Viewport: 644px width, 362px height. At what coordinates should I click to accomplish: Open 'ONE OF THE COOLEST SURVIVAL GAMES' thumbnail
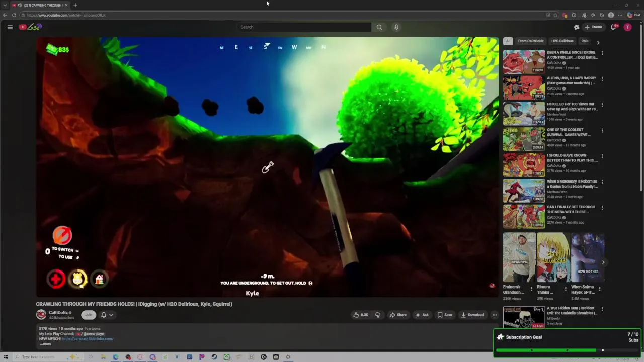[x=524, y=139]
